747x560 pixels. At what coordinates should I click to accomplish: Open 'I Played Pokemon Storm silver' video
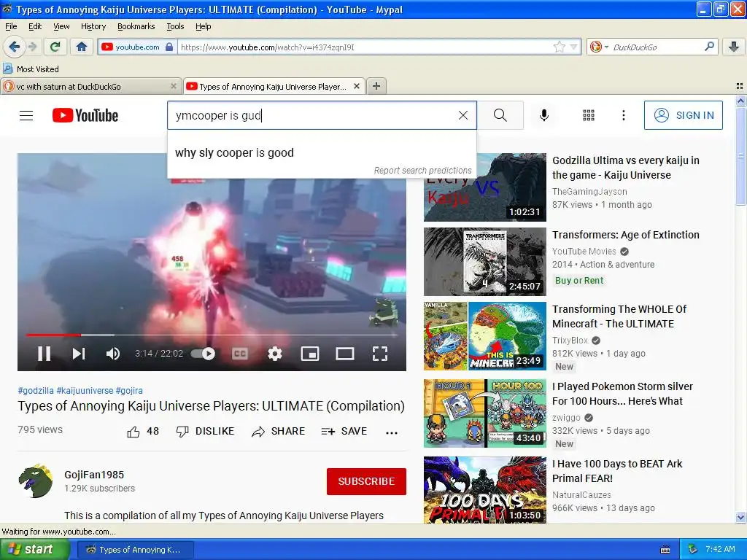[x=622, y=394]
